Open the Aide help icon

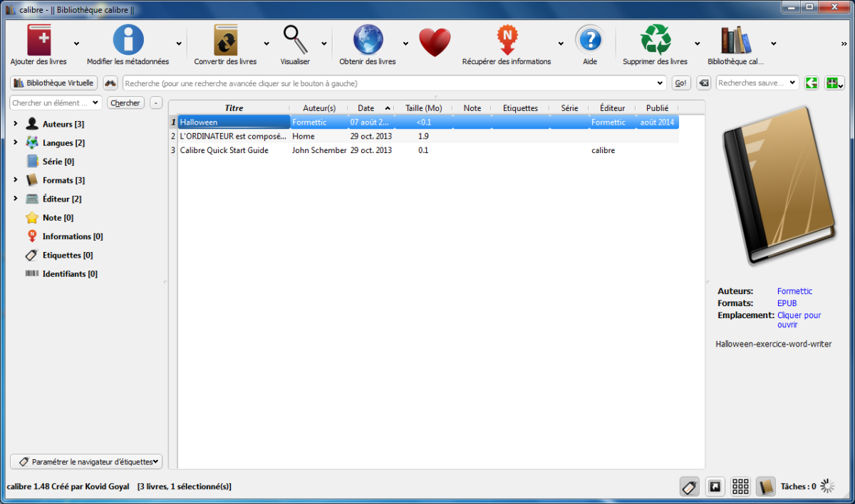click(x=589, y=40)
